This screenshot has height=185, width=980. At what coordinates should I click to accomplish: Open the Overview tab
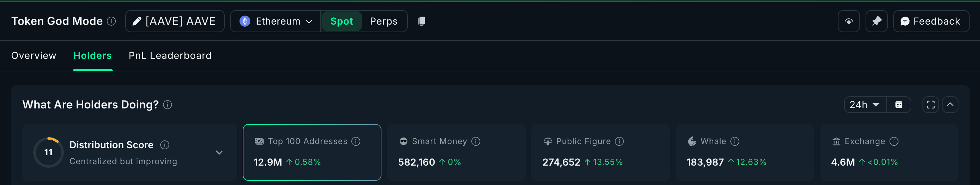coord(34,55)
